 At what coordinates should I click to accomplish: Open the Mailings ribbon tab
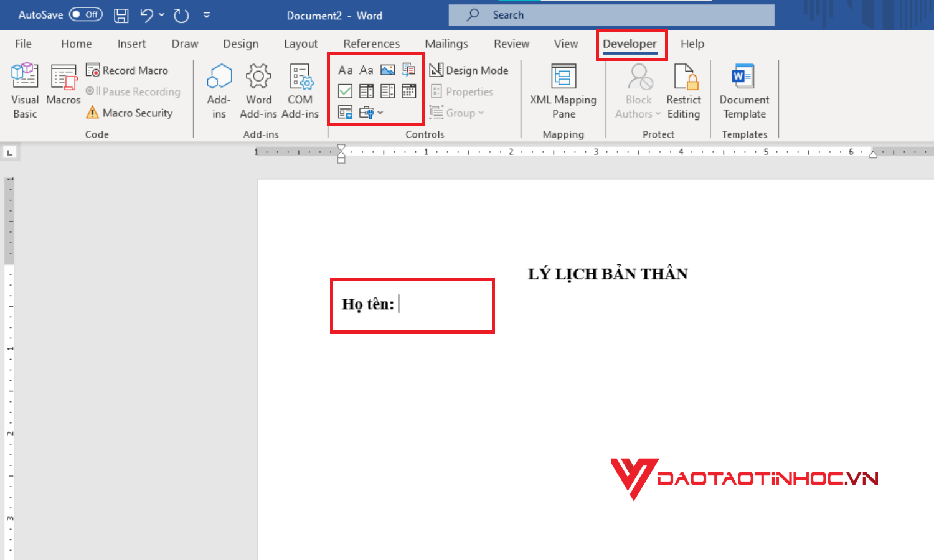[x=446, y=44]
